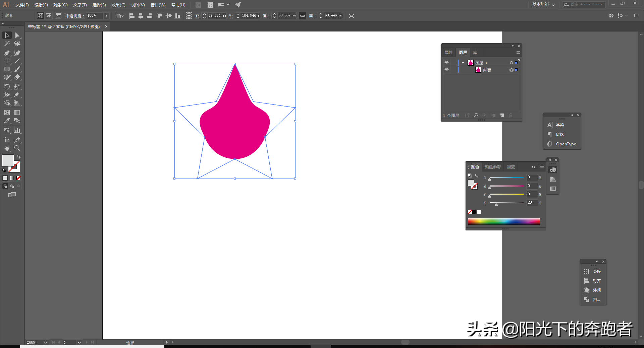Open the 对齐 panel
Image resolution: width=644 pixels, height=348 pixels.
[x=593, y=281]
